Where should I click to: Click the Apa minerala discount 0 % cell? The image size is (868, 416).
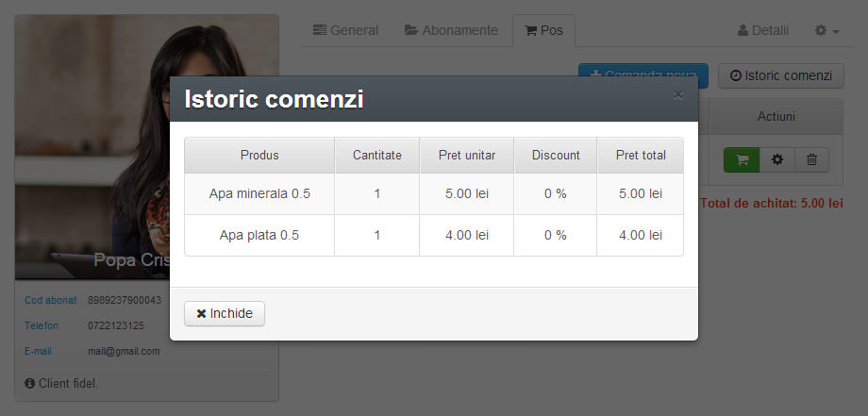[556, 194]
